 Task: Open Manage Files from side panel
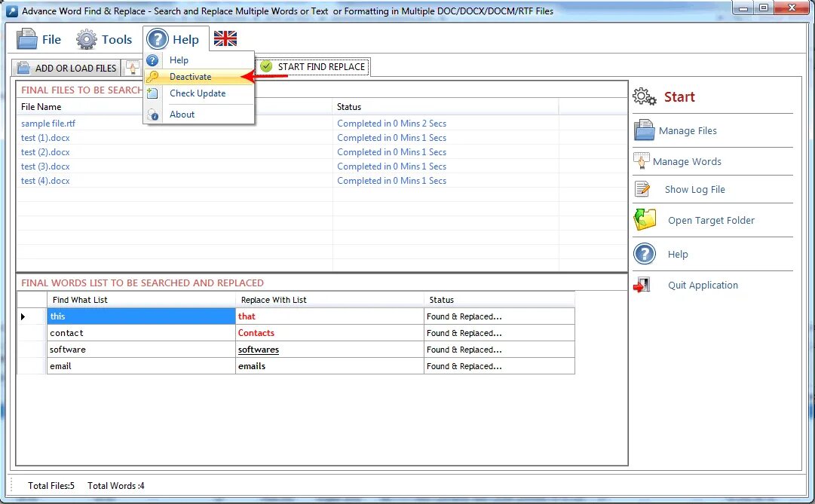[688, 131]
